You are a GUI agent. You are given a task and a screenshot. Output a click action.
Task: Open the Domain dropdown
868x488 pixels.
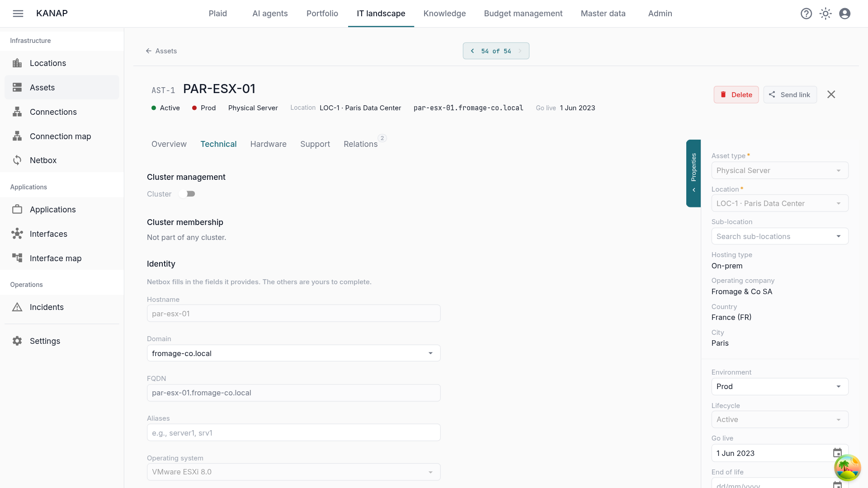point(294,353)
